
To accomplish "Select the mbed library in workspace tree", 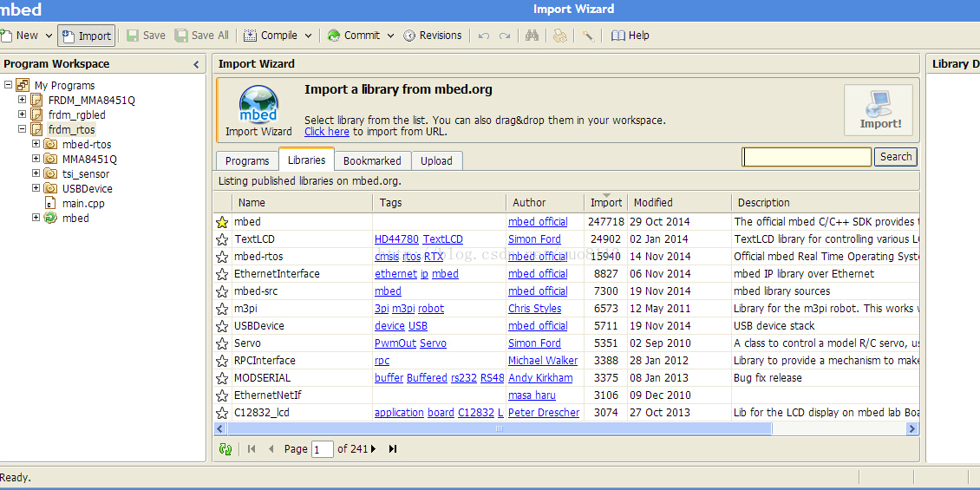I will point(75,219).
